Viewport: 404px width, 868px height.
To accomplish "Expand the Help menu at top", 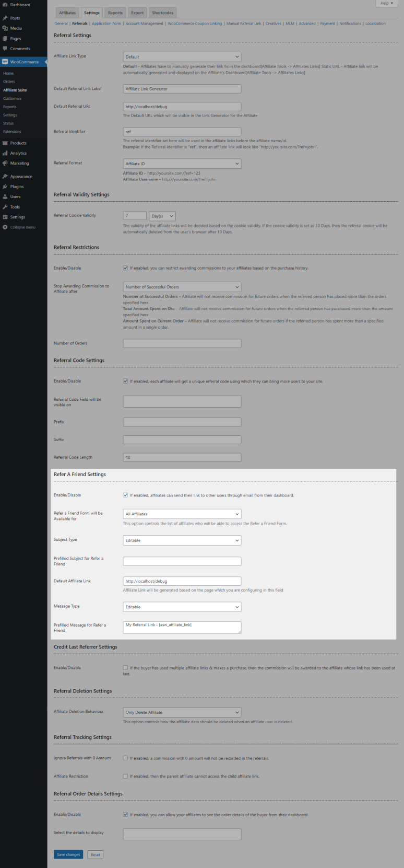I will click(x=387, y=3).
